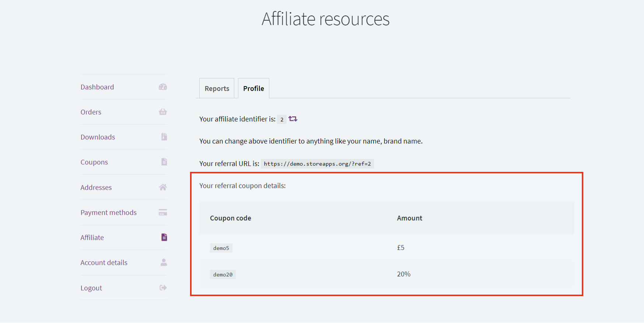
Task: Go to Addresses
Action: tap(96, 188)
